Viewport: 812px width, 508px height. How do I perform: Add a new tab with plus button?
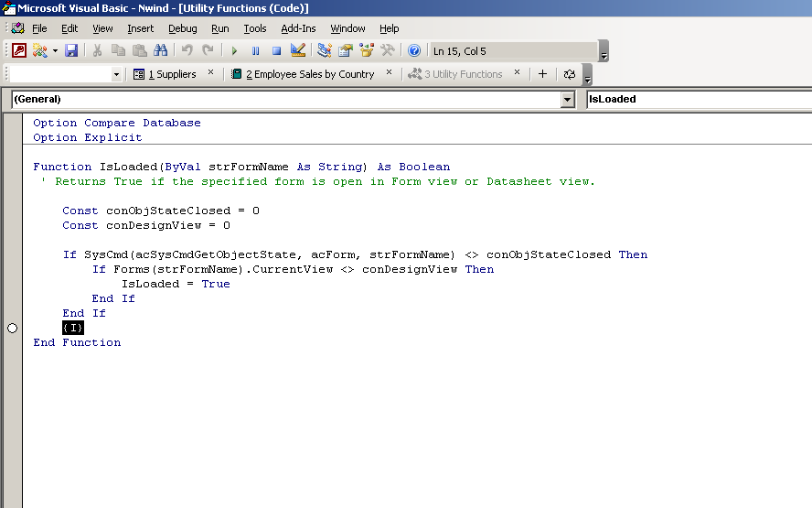pos(542,74)
